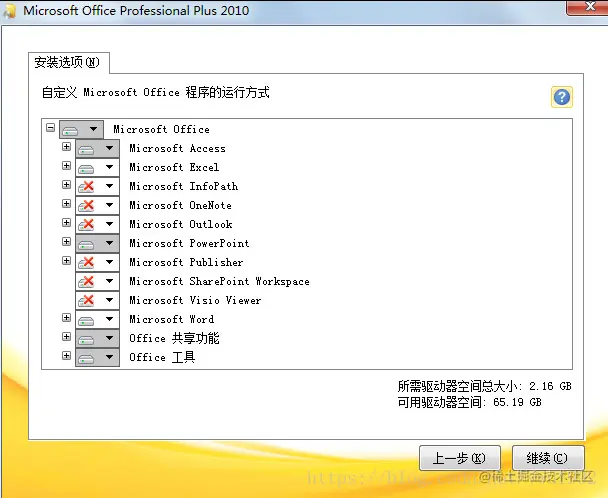Open install-state dropdown for Microsoft Access
The image size is (608, 498).
click(x=97, y=148)
